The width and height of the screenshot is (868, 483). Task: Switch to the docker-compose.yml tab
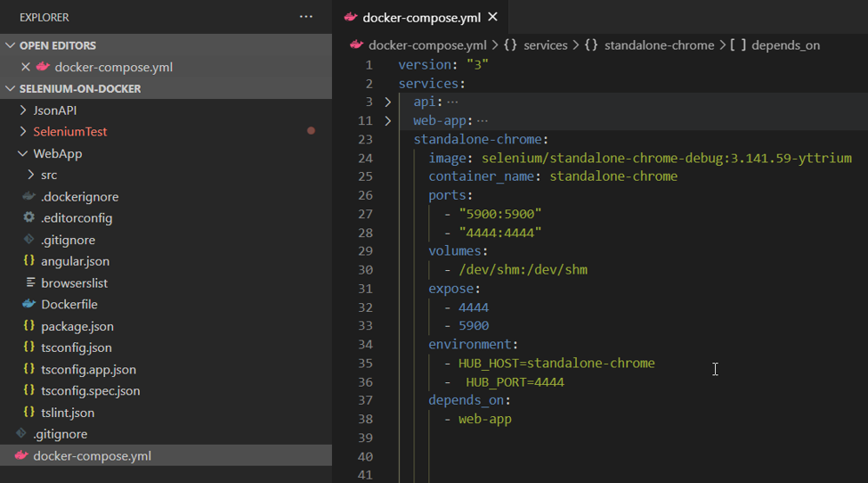coord(422,17)
